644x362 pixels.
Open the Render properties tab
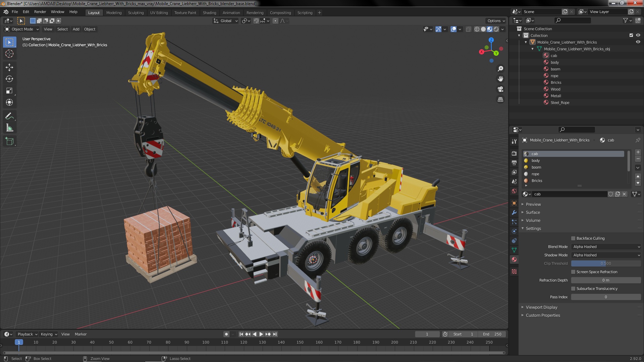(514, 154)
